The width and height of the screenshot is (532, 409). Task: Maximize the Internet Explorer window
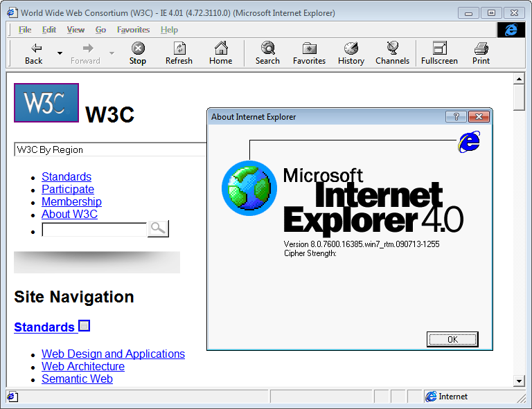pyautogui.click(x=491, y=13)
